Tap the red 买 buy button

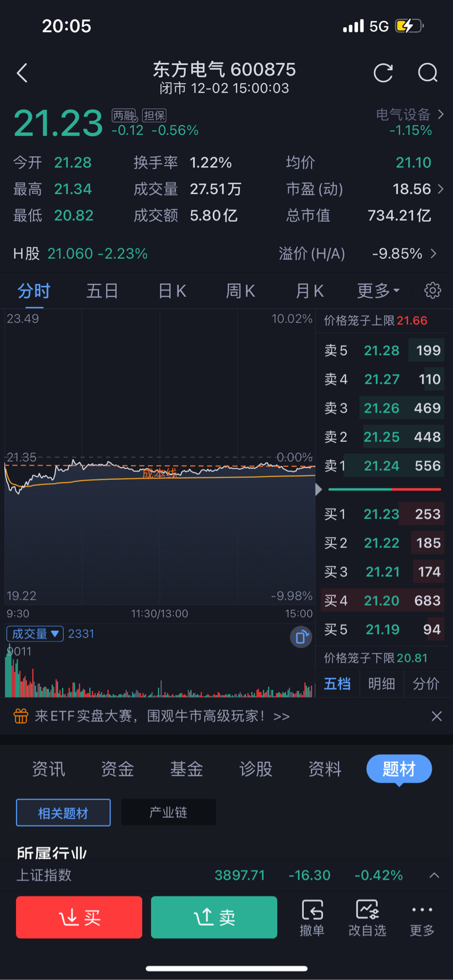point(79,917)
